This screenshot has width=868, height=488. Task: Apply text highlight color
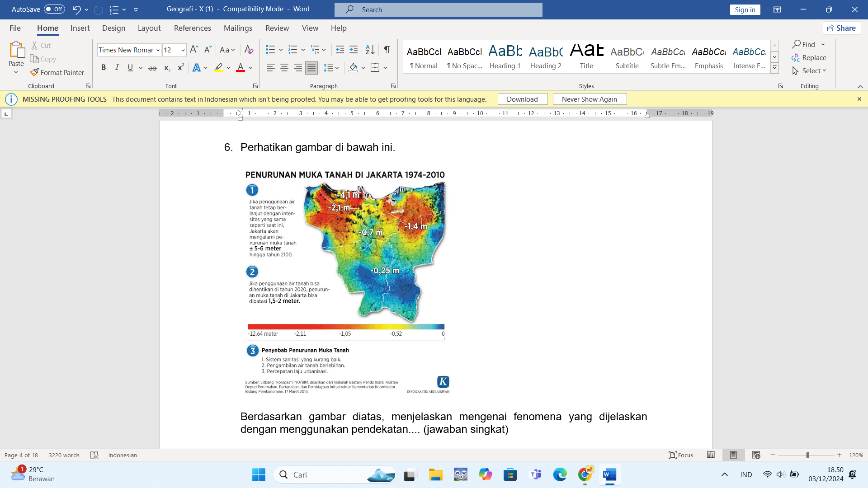218,68
